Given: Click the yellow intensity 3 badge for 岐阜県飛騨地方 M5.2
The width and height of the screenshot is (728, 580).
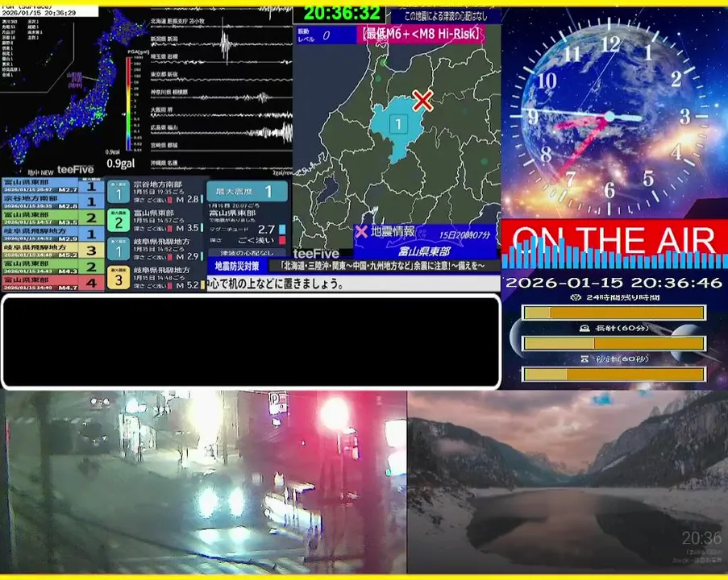Looking at the screenshot, I should 119,277.
